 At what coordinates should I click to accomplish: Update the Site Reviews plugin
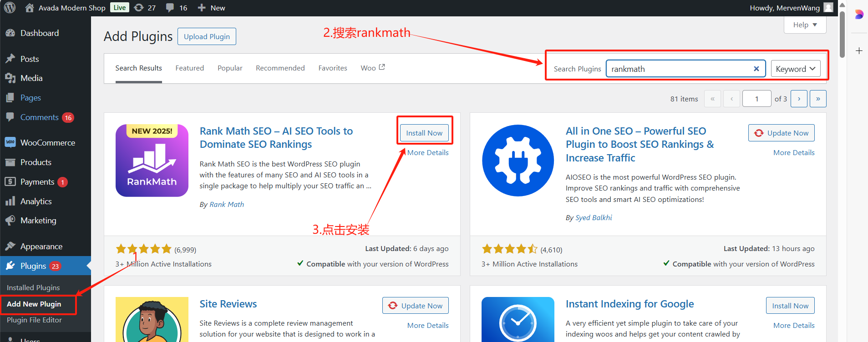(x=416, y=306)
